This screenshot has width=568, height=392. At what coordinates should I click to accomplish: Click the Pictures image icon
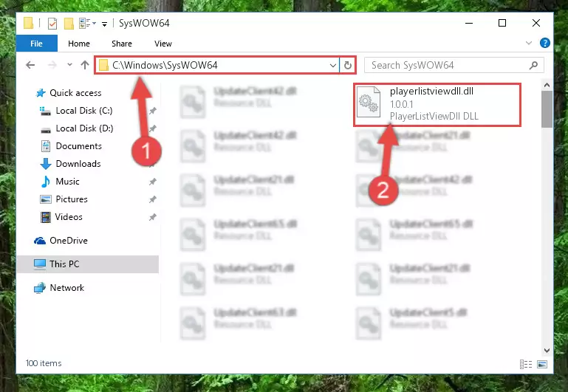point(46,199)
